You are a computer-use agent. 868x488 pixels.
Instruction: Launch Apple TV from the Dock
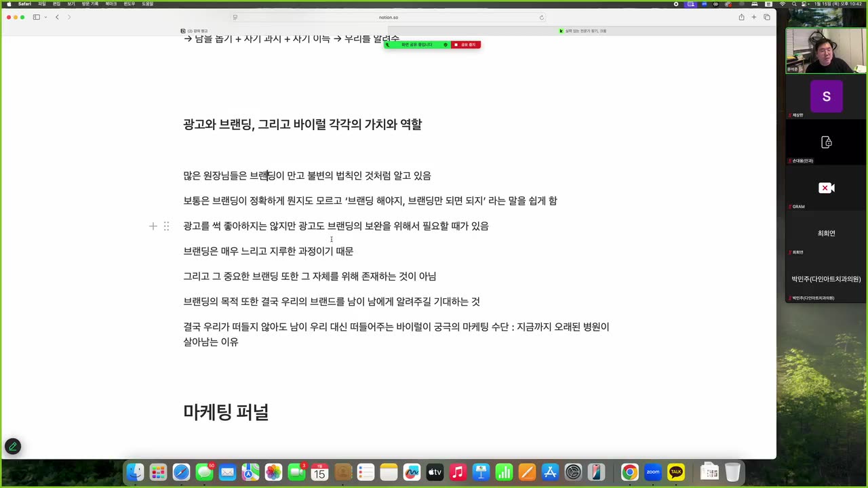tap(435, 472)
